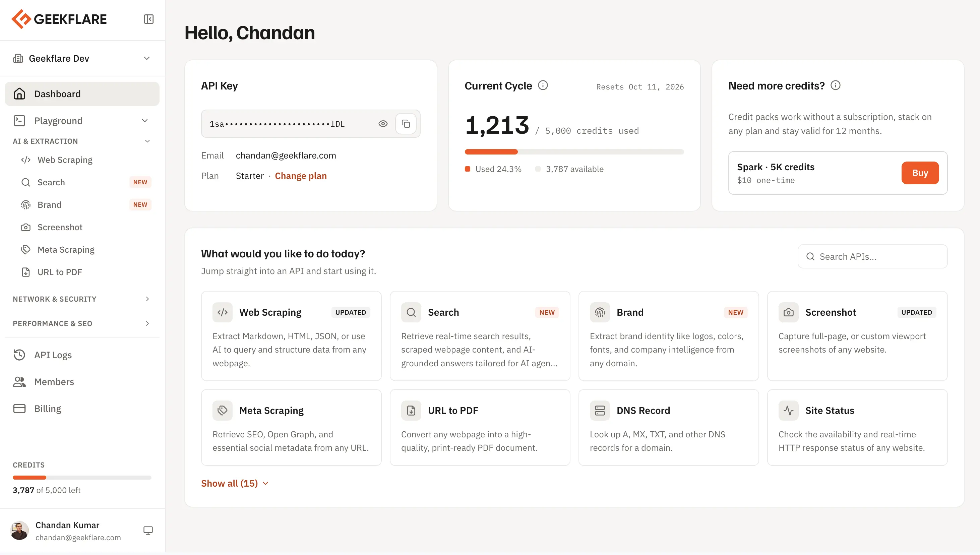The height and width of the screenshot is (555, 980).
Task: Open API Logs in the sidebar
Action: [x=82, y=355]
